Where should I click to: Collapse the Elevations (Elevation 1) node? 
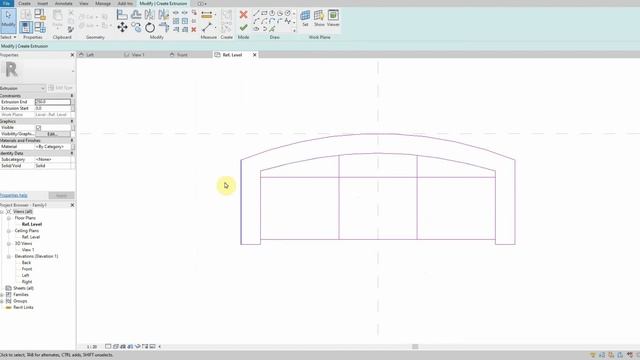click(9, 256)
